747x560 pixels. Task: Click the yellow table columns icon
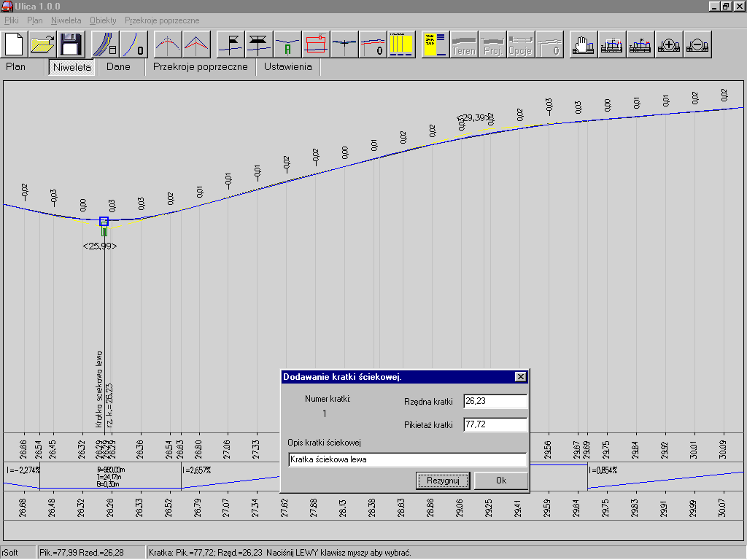pyautogui.click(x=401, y=44)
